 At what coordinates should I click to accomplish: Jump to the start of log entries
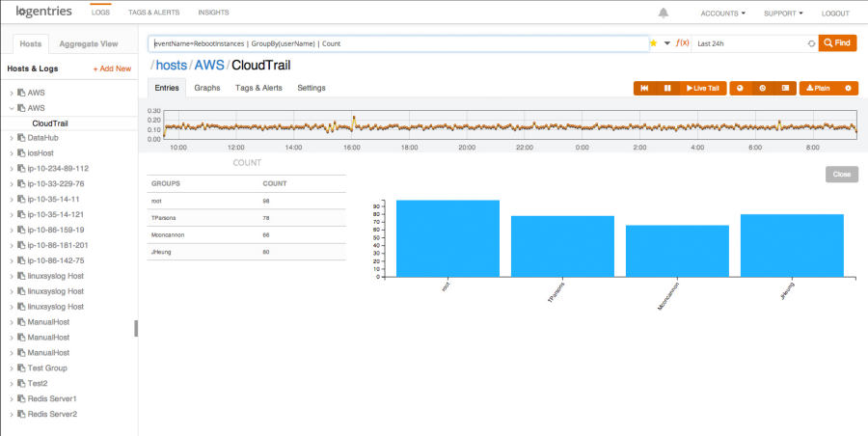[x=644, y=88]
